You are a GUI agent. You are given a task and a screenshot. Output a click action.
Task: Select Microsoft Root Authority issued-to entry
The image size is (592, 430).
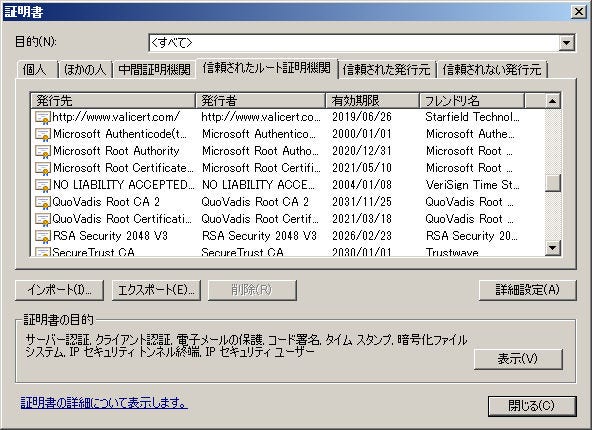pyautogui.click(x=116, y=151)
